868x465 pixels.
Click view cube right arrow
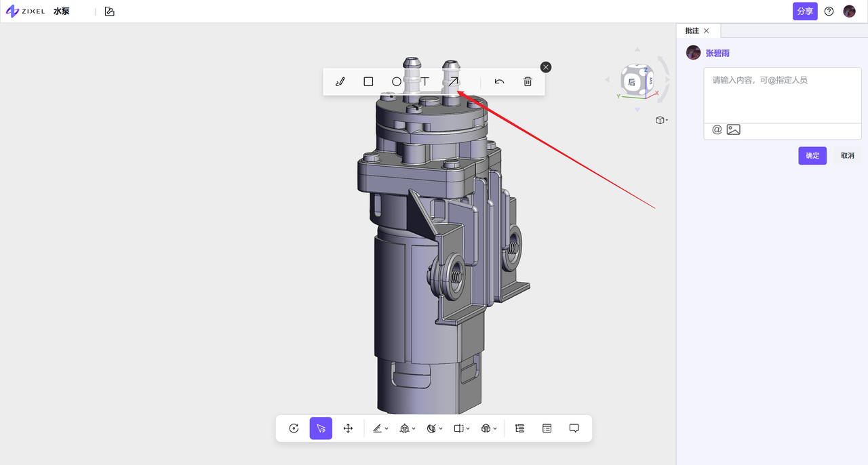(667, 79)
